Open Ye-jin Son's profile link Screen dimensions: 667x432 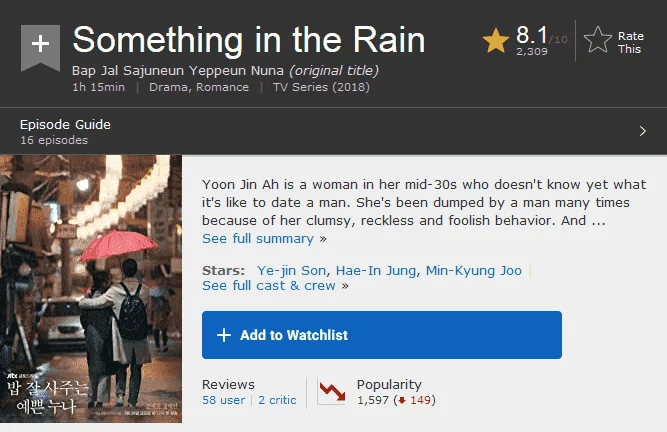coord(291,271)
